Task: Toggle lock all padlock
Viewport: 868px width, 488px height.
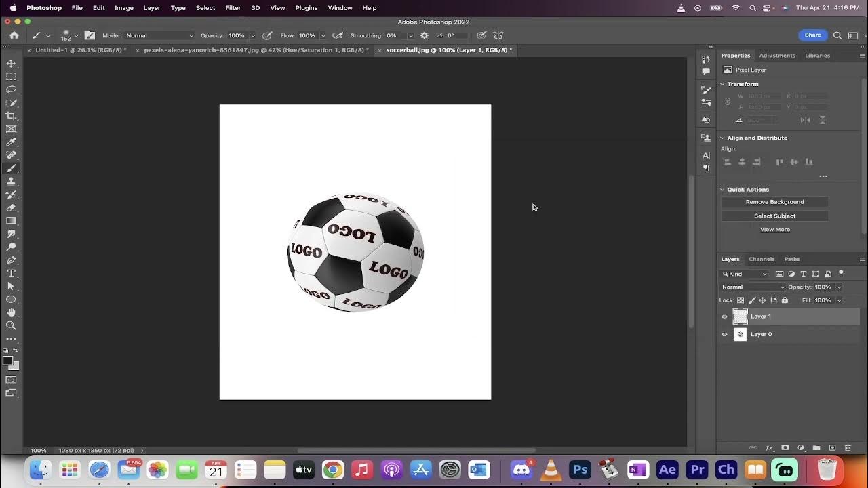Action: (785, 300)
